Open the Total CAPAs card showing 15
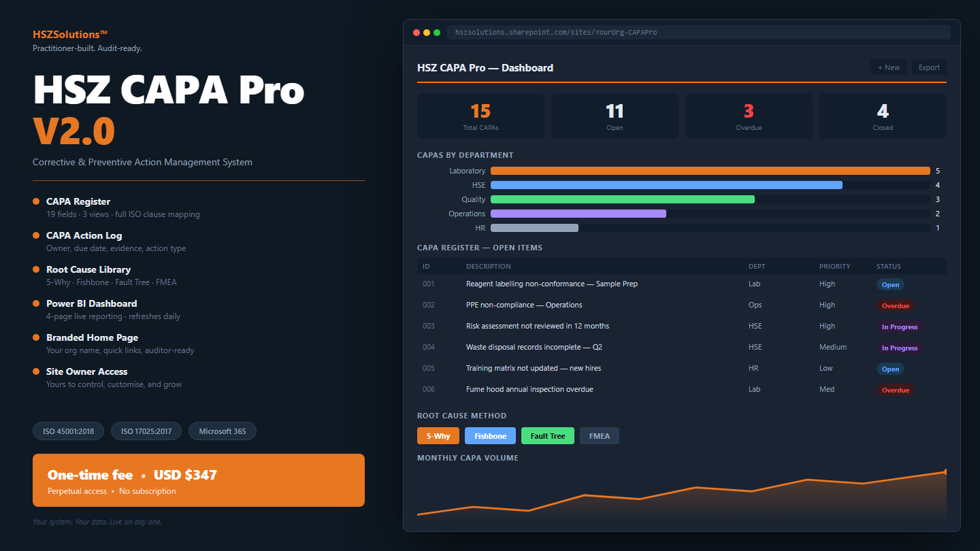The width and height of the screenshot is (980, 551). 480,116
